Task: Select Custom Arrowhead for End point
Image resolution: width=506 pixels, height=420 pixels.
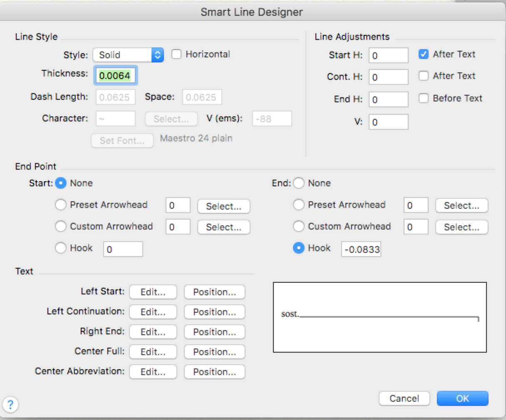Action: tap(299, 226)
